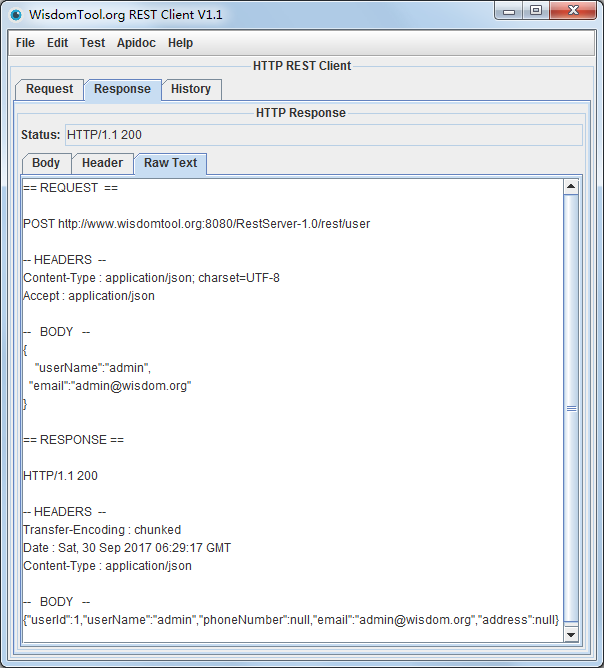Screen dimensions: 604x668
Task: Close the REST Client window
Action: [573, 11]
